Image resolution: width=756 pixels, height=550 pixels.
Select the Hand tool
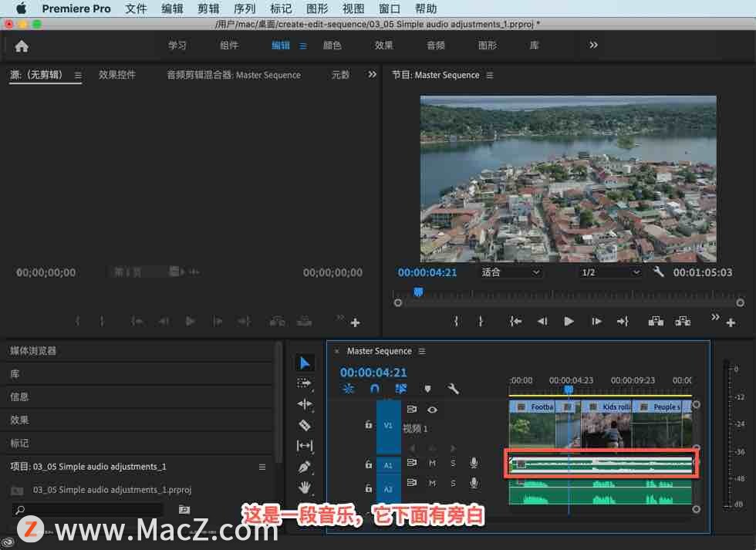point(305,488)
